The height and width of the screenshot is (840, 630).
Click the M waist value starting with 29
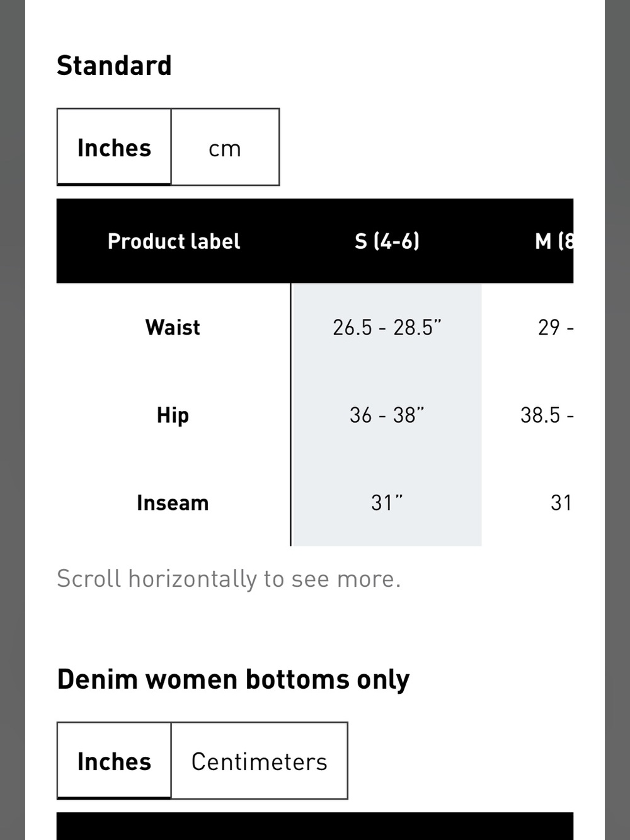click(x=556, y=327)
